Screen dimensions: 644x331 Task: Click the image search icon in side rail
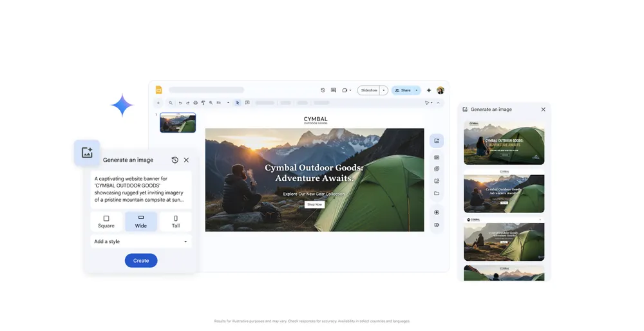437,181
